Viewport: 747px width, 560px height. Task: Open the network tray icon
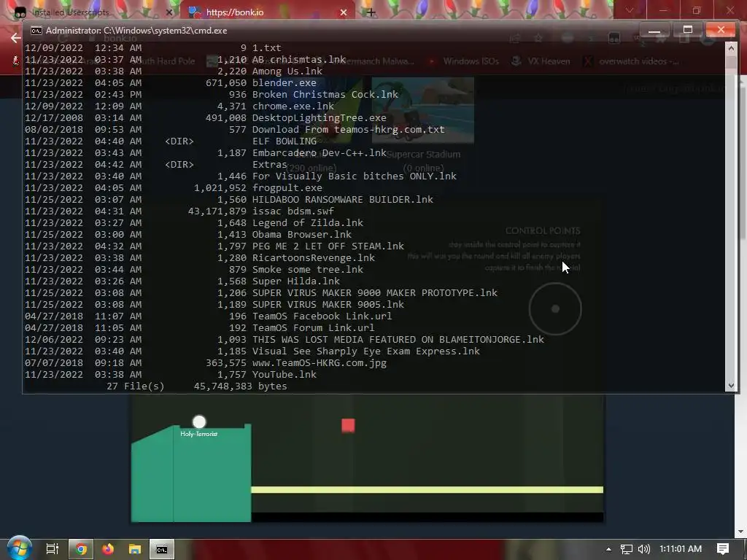pyautogui.click(x=627, y=549)
